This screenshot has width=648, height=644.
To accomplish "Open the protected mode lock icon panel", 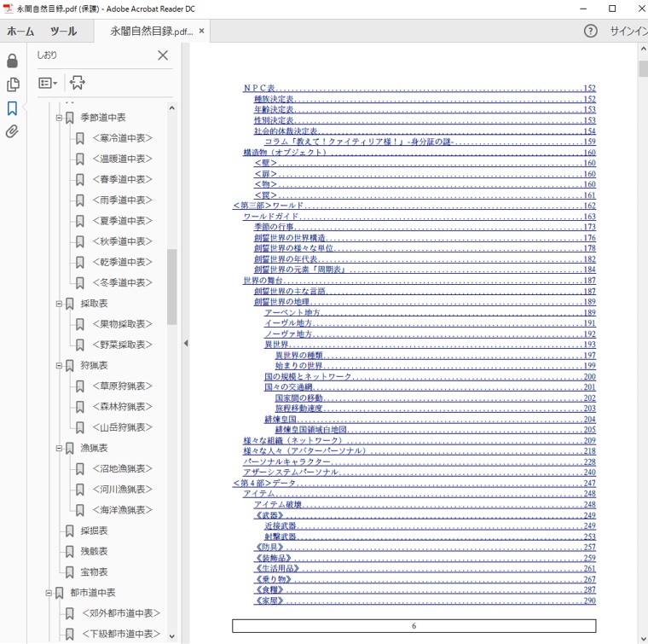I will click(x=13, y=61).
